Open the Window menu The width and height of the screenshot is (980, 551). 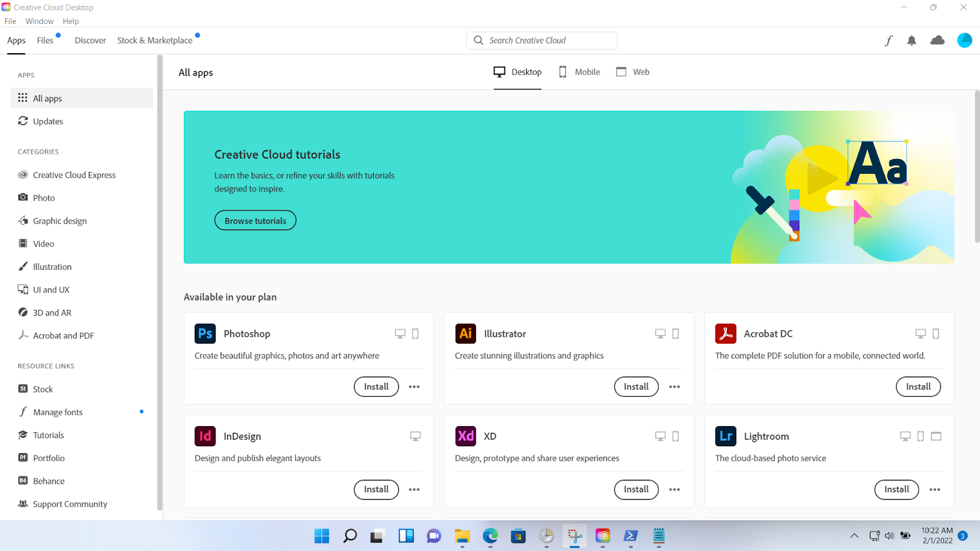pos(39,21)
